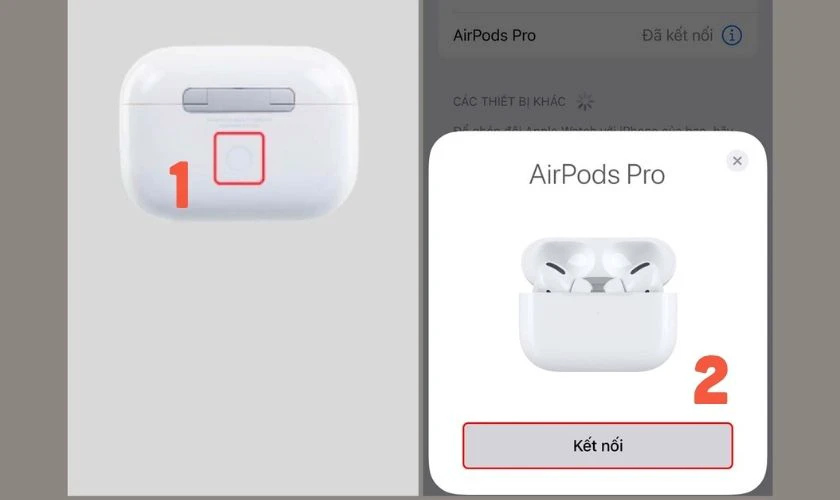Tap the info icon beside Đã kết nối

point(732,35)
